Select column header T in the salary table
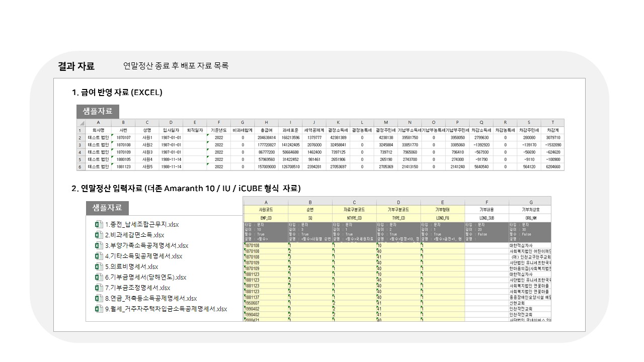 click(x=553, y=123)
